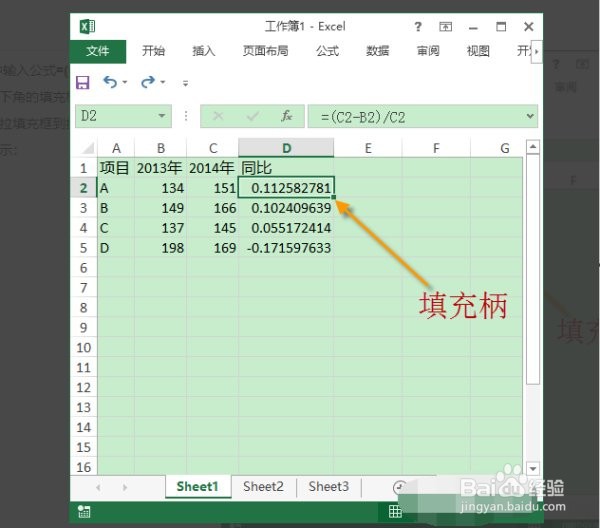
Task: Open Ribbon Display Options icon
Action: [445, 27]
